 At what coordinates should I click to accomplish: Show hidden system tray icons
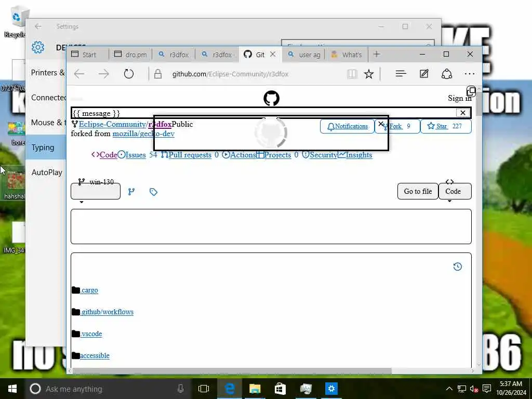pos(449,389)
